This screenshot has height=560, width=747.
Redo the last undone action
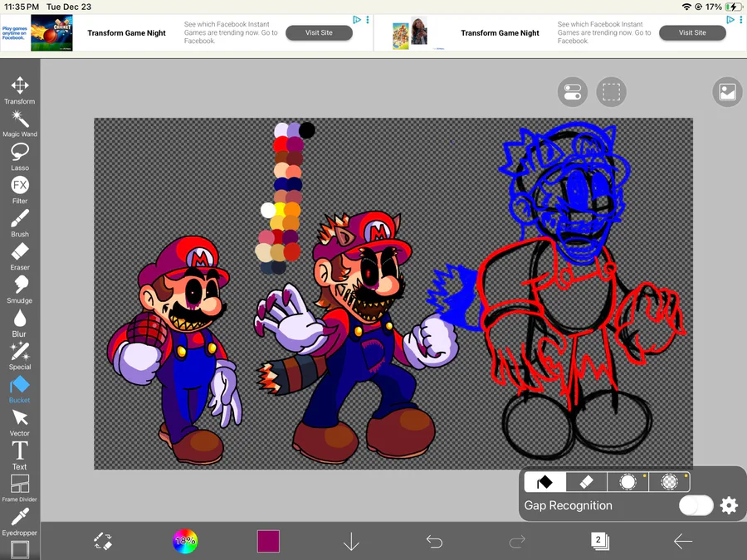(517, 542)
